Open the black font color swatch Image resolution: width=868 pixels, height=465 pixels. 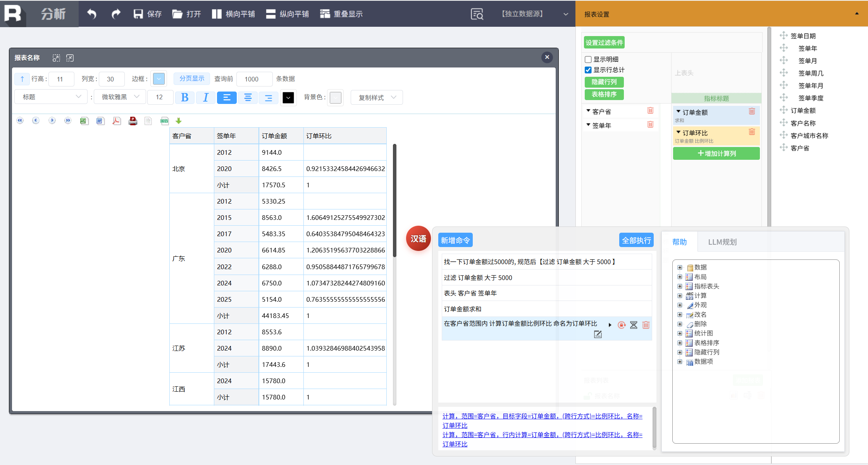coord(288,98)
